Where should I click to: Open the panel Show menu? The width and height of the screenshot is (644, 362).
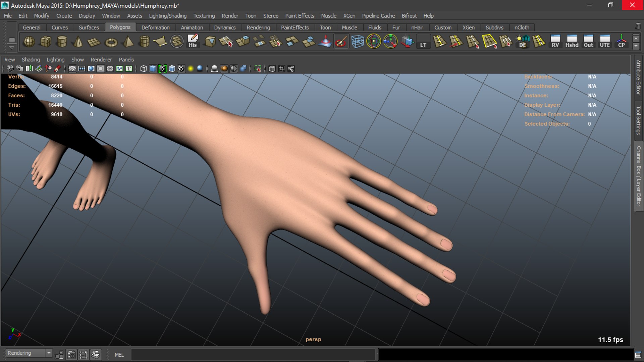[77, 59]
